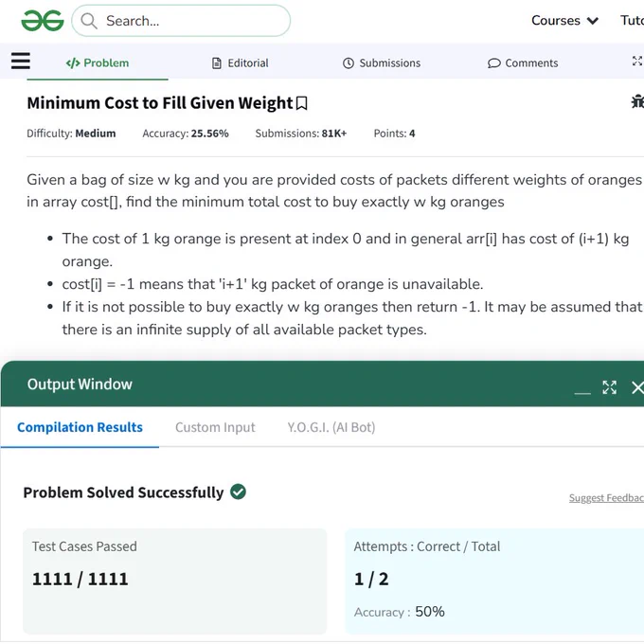Toggle fullscreen icon in problem tab bar
Viewport: 644px width, 644px height.
[x=637, y=62]
